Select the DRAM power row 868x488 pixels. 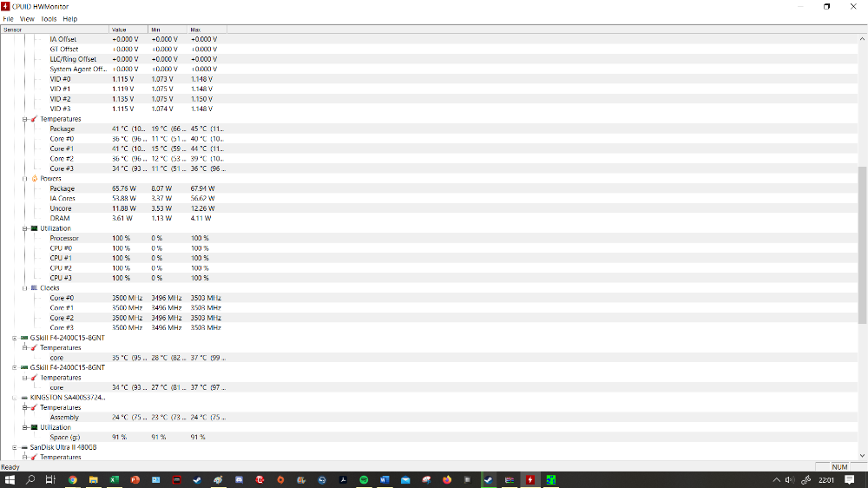429,218
